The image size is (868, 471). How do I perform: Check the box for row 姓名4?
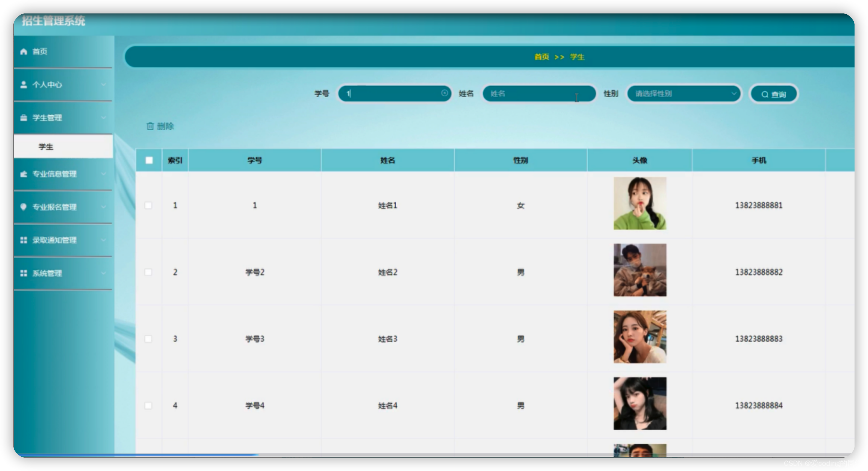pyautogui.click(x=148, y=406)
